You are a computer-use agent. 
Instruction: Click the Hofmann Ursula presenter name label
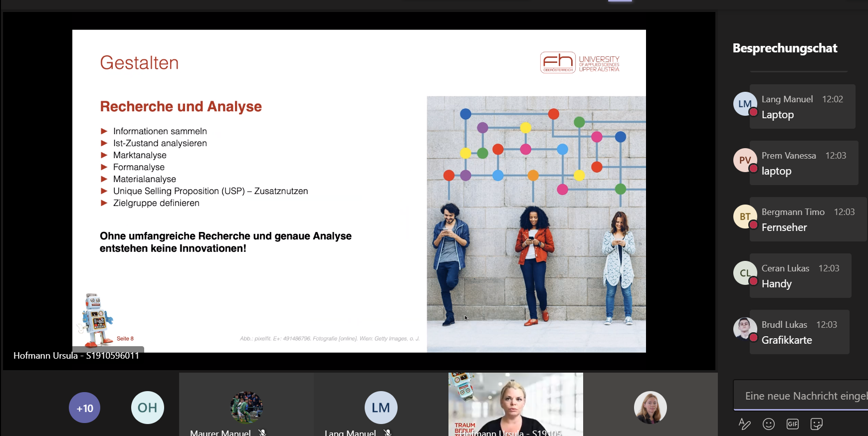[x=76, y=356]
